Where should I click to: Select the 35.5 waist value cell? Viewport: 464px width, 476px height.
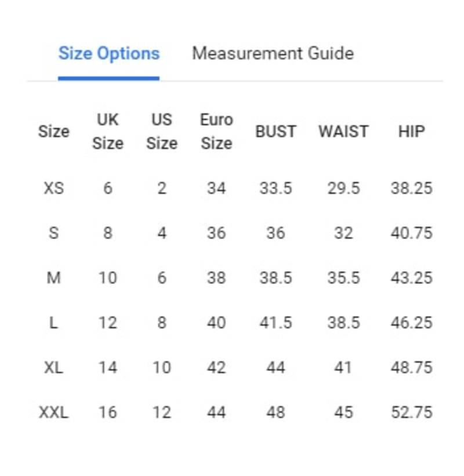click(x=343, y=278)
